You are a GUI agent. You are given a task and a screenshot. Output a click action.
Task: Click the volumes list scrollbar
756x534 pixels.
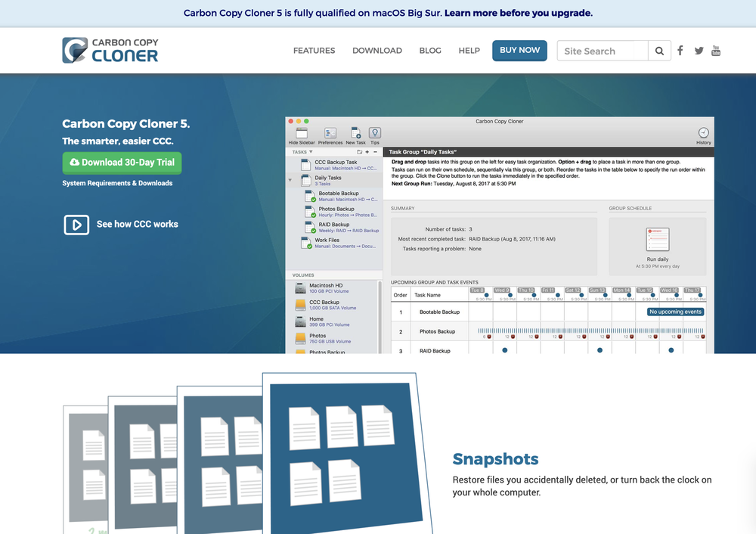tap(380, 316)
